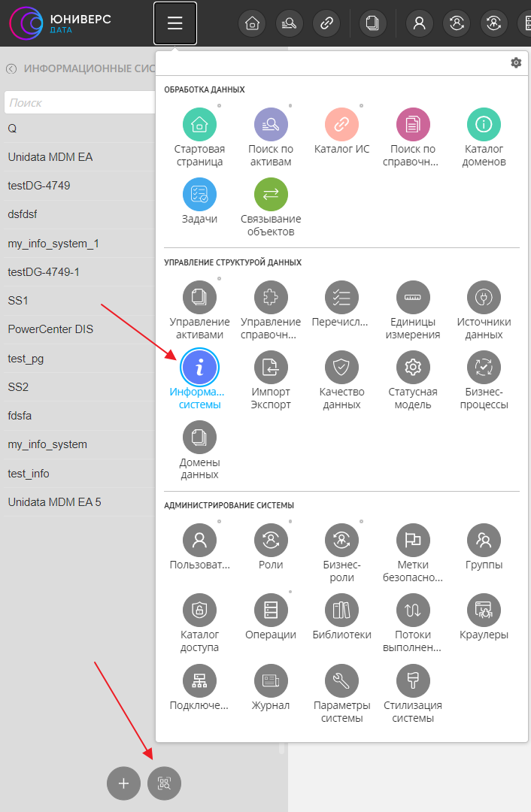Open the Libraries (Библиотеки) section
Viewport: 531px width, 812px height.
coord(341,611)
